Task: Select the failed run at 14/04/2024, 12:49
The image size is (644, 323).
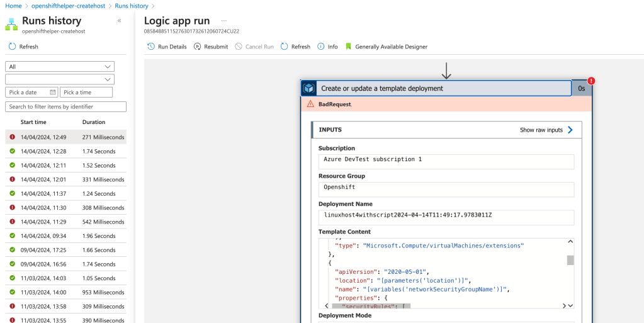Action: (x=65, y=137)
